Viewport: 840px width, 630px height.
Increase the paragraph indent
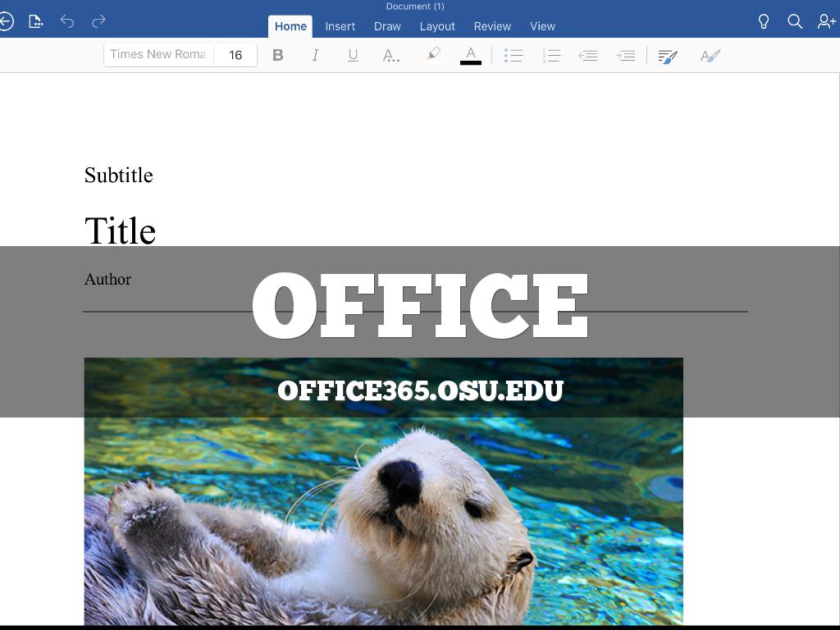[x=625, y=55]
